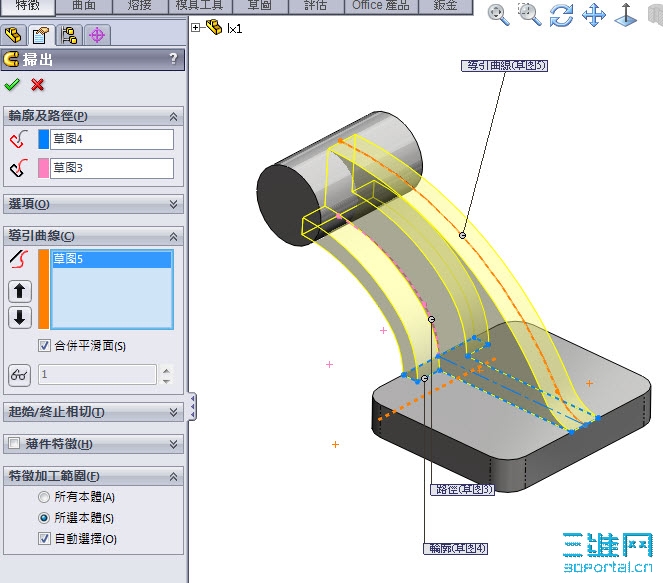This screenshot has width=663, height=583.
Task: Decrease the section number with down stepper
Action: (x=167, y=380)
